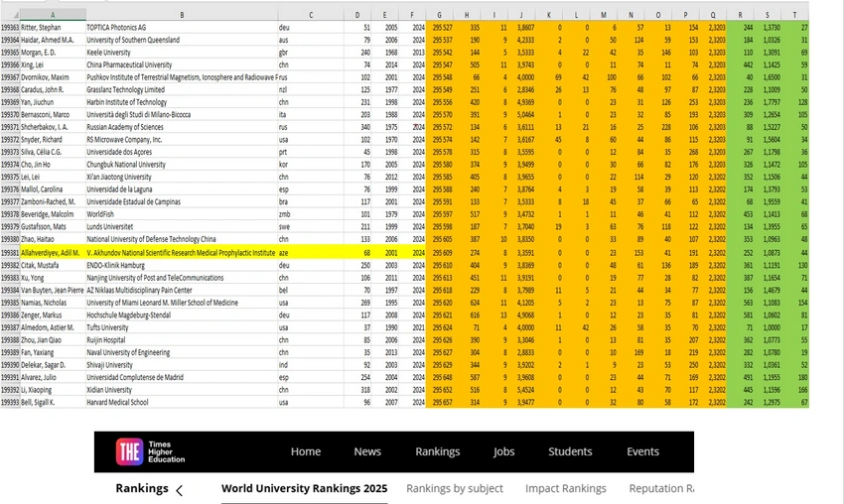Select row header 199381
Viewport: 844px width, 504px height.
click(x=11, y=253)
